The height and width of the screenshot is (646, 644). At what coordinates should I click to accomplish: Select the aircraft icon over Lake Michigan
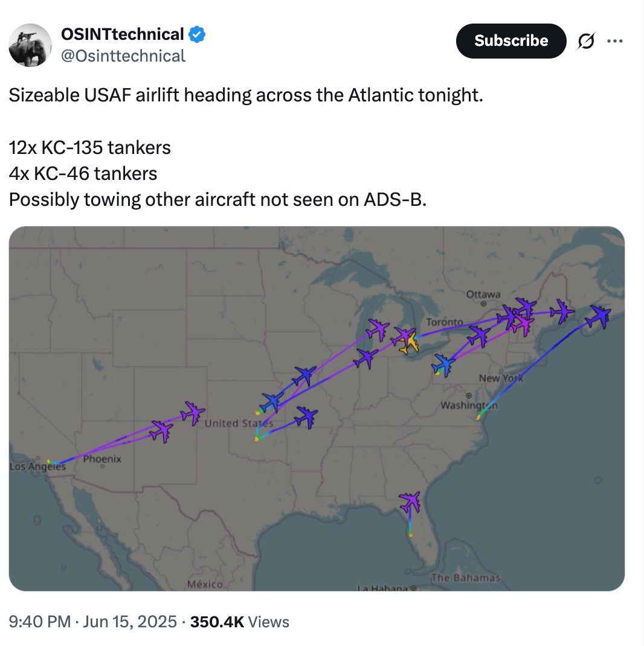point(378,330)
